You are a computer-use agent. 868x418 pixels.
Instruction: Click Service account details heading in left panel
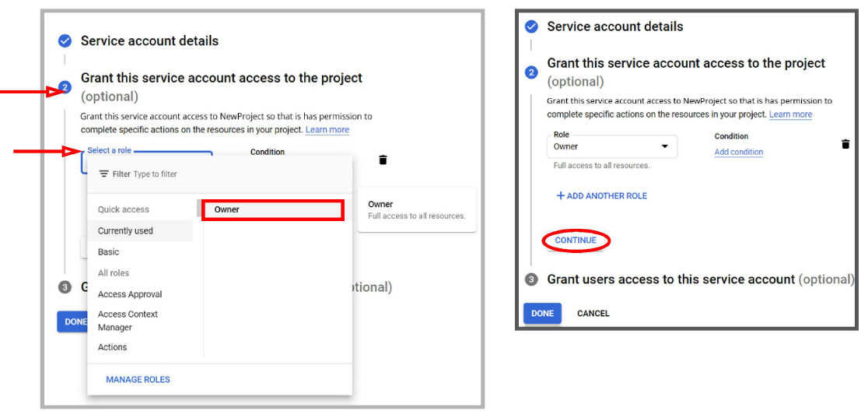[x=149, y=41]
